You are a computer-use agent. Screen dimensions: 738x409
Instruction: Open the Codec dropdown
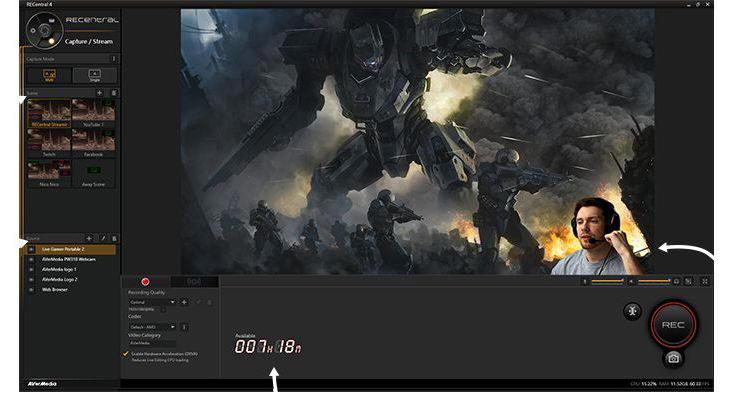pos(152,327)
